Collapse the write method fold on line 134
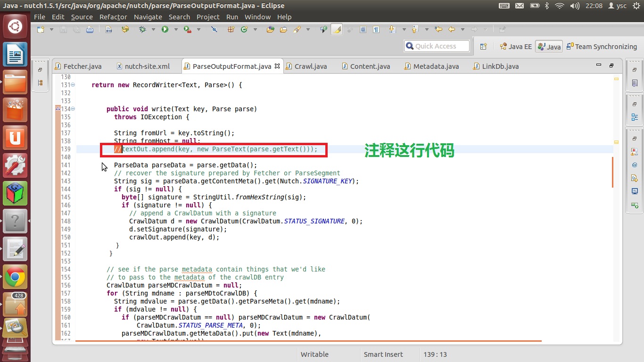 pyautogui.click(x=73, y=109)
